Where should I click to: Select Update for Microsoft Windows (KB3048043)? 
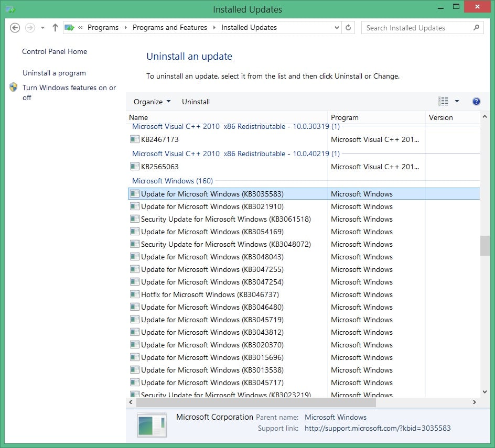[304, 257]
